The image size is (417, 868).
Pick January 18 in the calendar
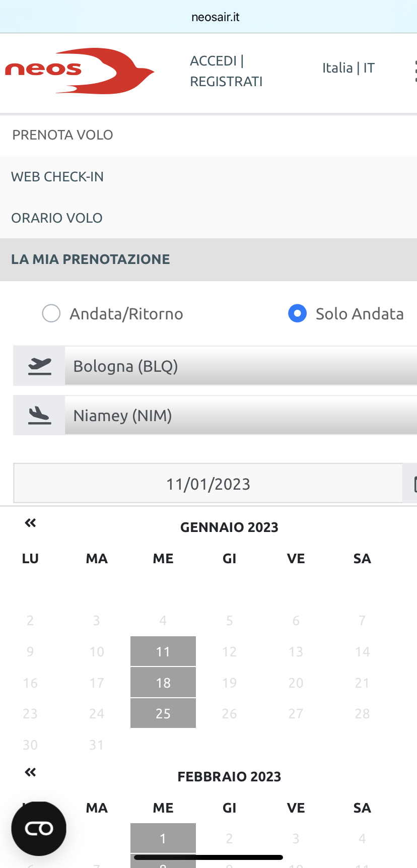[163, 683]
